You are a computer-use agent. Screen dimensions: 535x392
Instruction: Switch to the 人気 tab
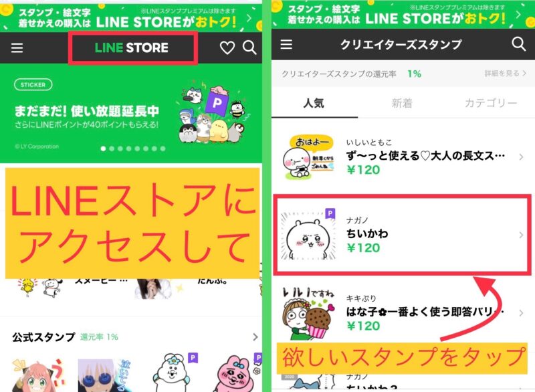click(x=314, y=103)
